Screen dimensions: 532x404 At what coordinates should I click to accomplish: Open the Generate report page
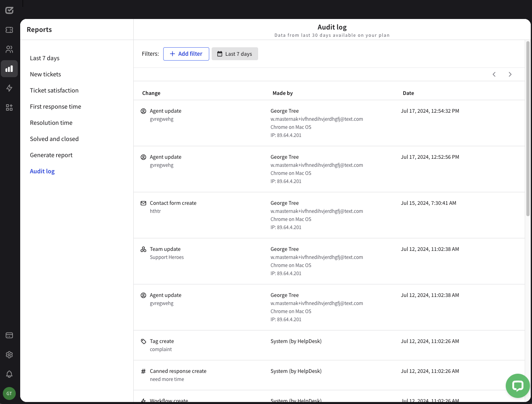(51, 155)
